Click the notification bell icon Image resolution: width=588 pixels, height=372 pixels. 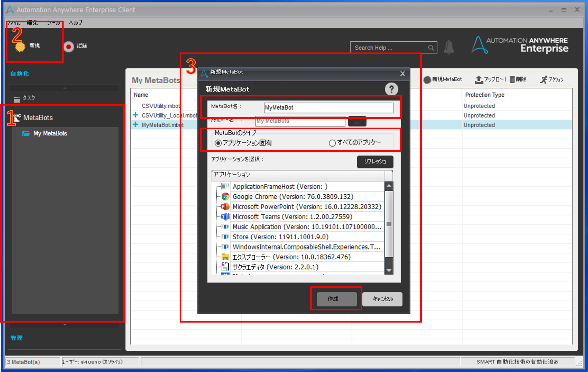(x=449, y=47)
